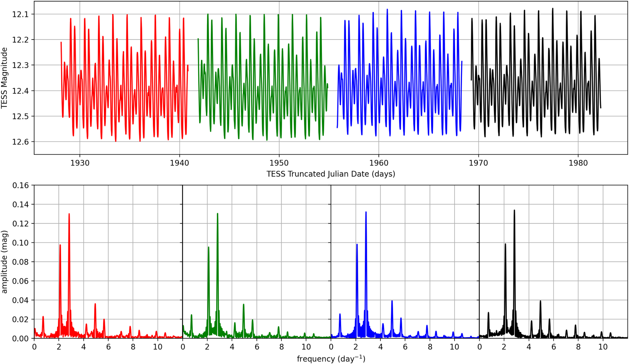The image size is (629, 364).
Task: Select the tallest black amplitude peak
Action: click(x=514, y=211)
